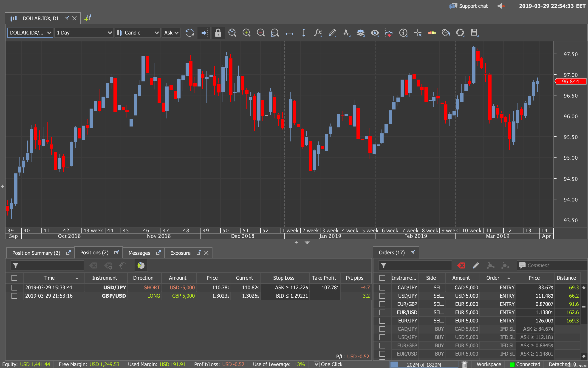Tick the GBP/USD position checkbox
The height and width of the screenshot is (368, 588).
click(x=14, y=296)
